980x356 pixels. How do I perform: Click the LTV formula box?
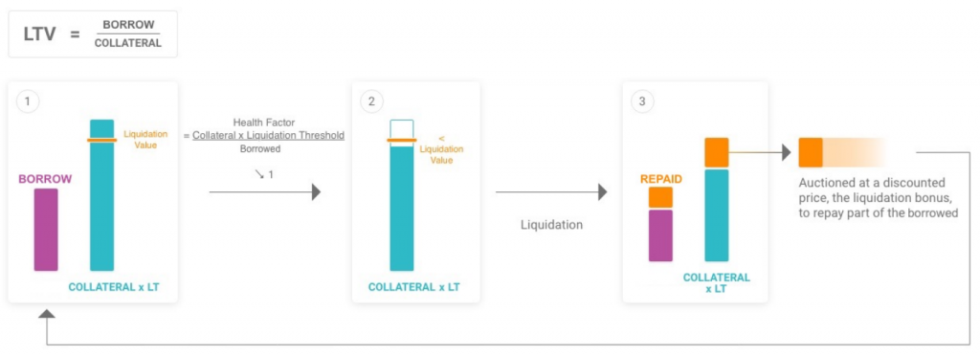click(93, 34)
